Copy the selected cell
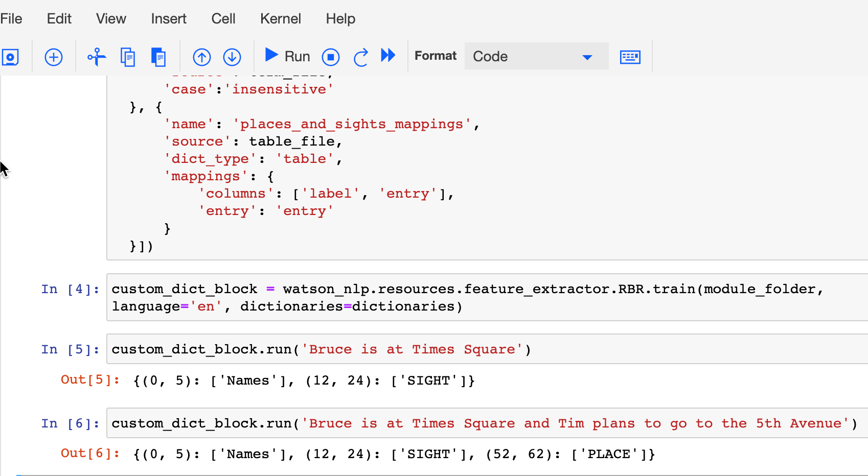 pyautogui.click(x=128, y=57)
